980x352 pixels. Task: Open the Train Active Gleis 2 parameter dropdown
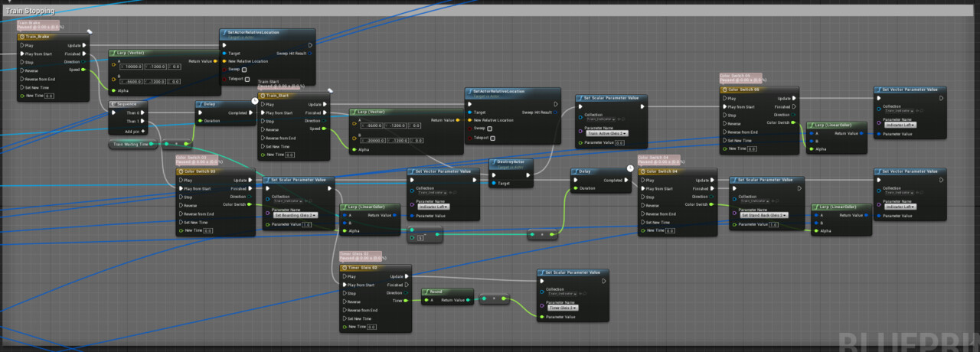(x=606, y=133)
